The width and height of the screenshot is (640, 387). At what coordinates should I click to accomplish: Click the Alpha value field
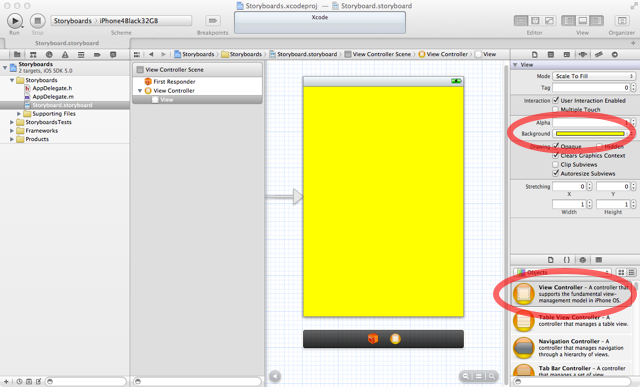pyautogui.click(x=591, y=122)
